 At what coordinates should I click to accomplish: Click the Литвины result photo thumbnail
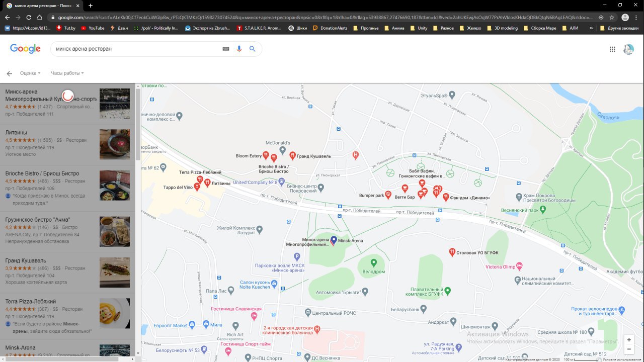coord(115,144)
